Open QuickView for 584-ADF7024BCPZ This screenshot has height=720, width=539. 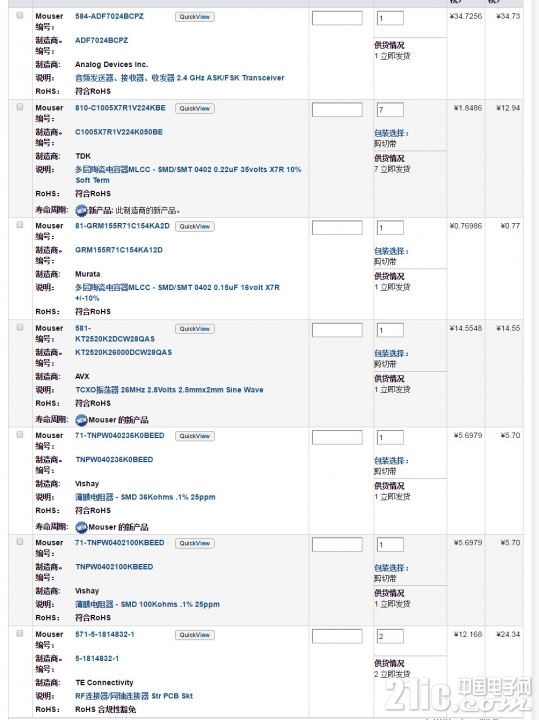point(195,17)
